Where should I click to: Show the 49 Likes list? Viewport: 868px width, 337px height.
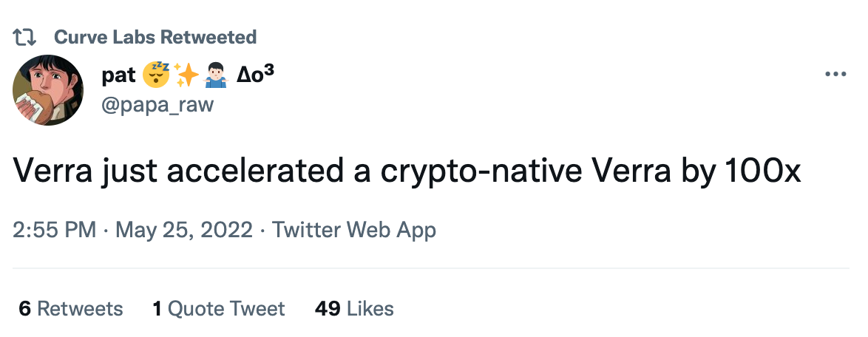354,308
